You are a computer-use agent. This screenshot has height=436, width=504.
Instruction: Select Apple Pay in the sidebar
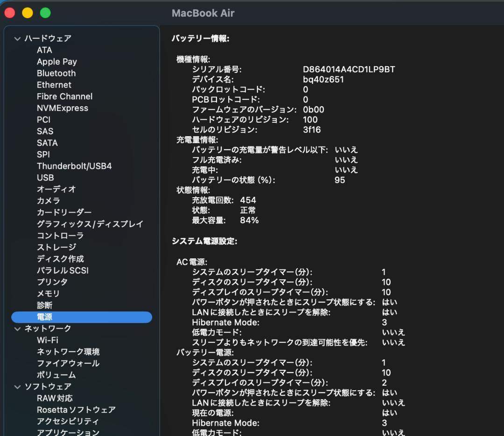tap(57, 62)
